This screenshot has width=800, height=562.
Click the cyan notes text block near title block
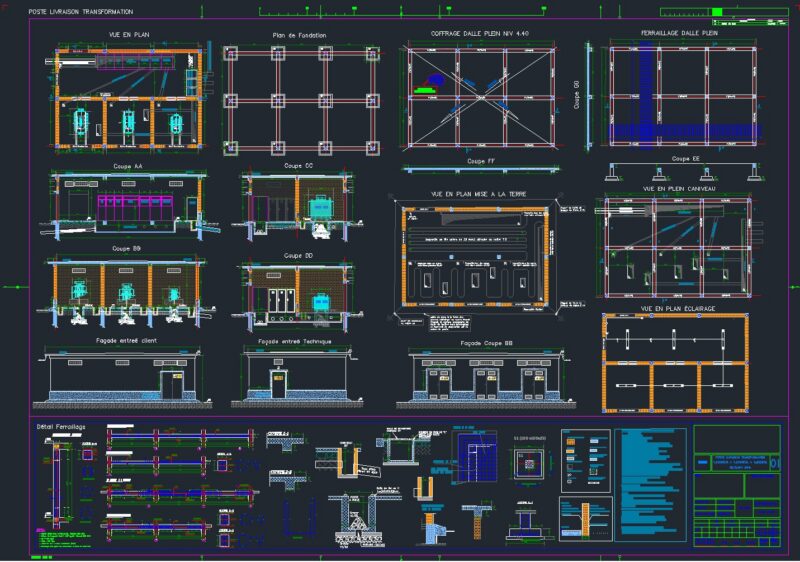coord(651,484)
